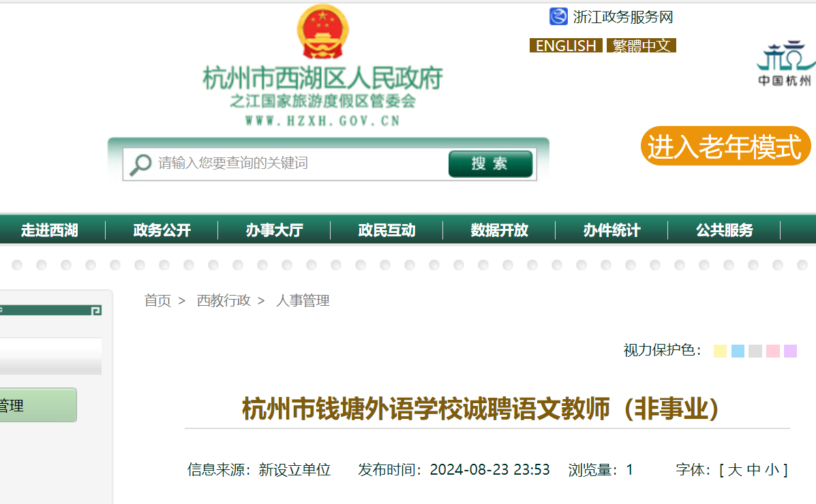Go to 走进西湖 in navigation bar
The width and height of the screenshot is (816, 504).
coord(50,231)
